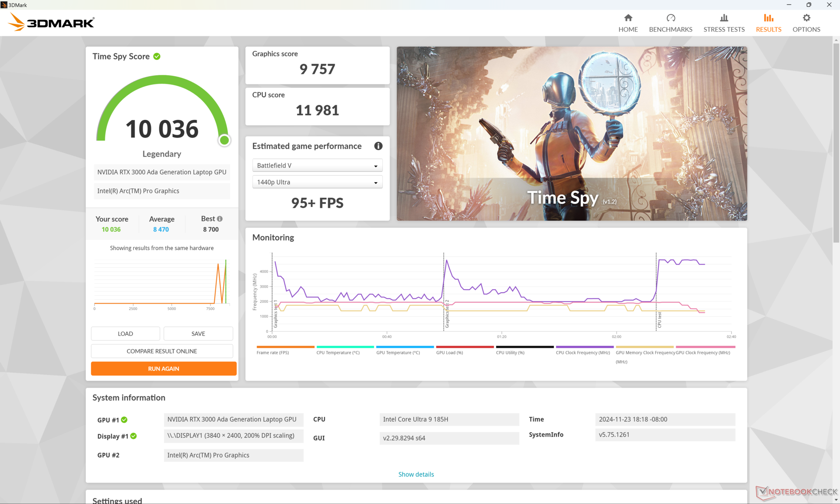840x504 pixels.
Task: Click green check next to GPU #1
Action: point(124,420)
